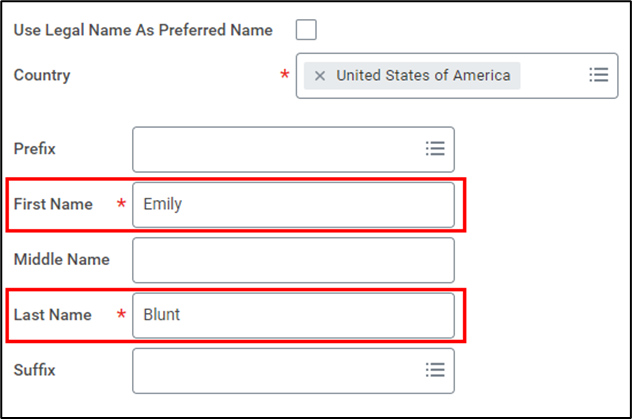The height and width of the screenshot is (419, 632).
Task: Click the Prefix label text
Action: click(x=35, y=149)
